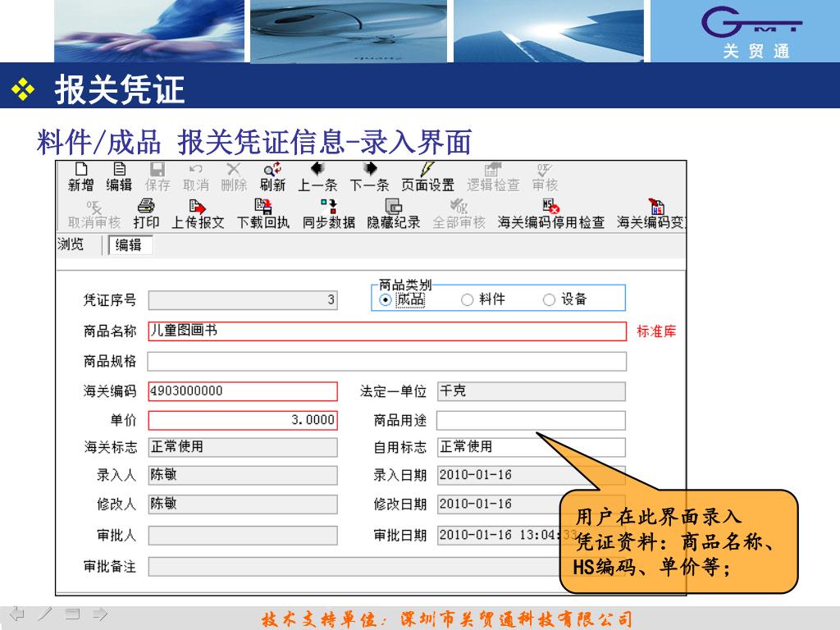
Task: Click the slideshow pen tool icon
Action: [x=45, y=614]
